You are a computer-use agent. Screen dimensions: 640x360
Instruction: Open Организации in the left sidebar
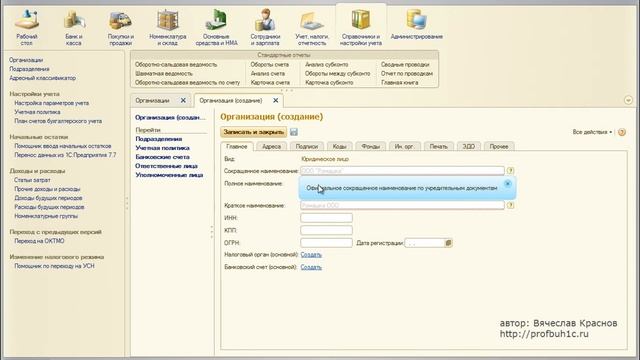click(x=26, y=60)
